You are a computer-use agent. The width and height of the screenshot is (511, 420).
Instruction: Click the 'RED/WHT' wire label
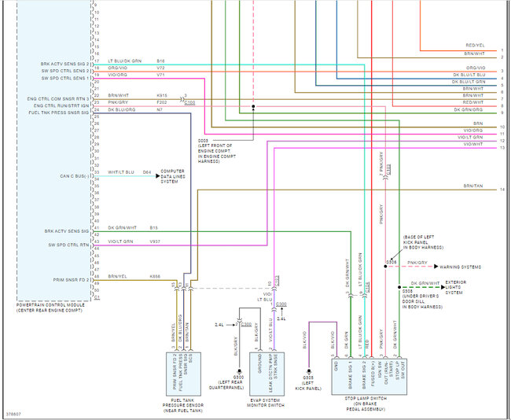[473, 102]
